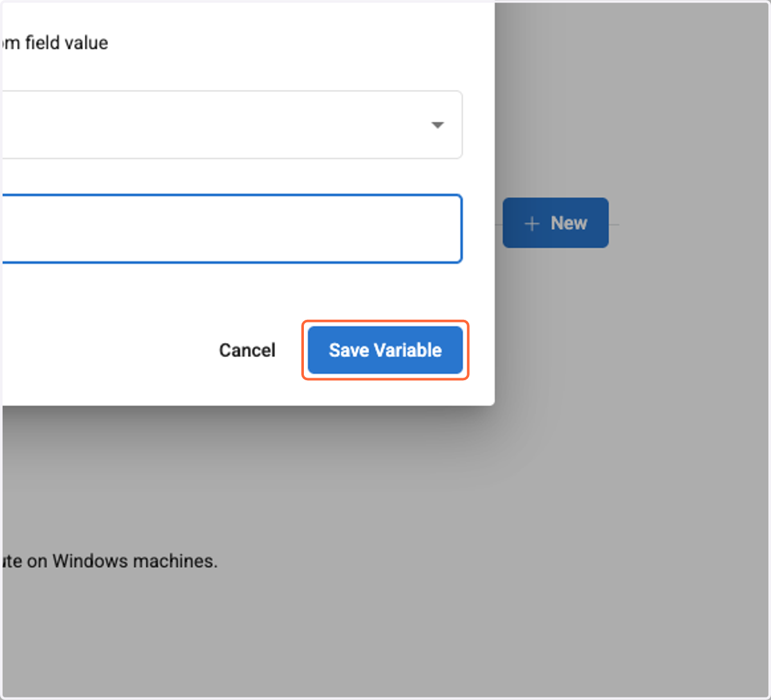
Task: Click the New button behind the dialog
Action: [555, 223]
